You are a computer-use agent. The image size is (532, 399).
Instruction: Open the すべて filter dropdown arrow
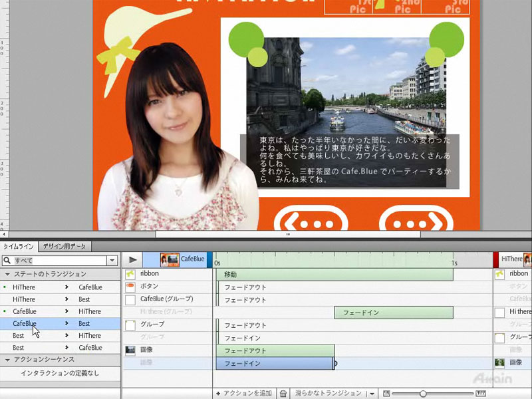point(112,261)
